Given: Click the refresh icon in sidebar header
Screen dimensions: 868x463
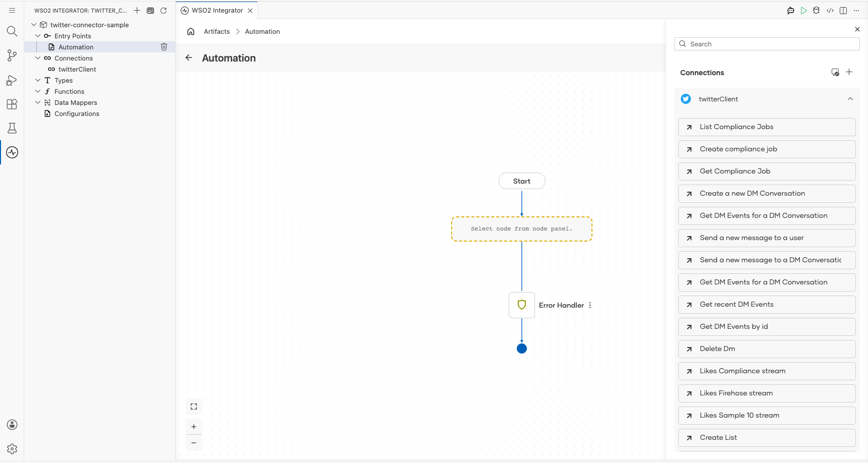Looking at the screenshot, I should [164, 10].
